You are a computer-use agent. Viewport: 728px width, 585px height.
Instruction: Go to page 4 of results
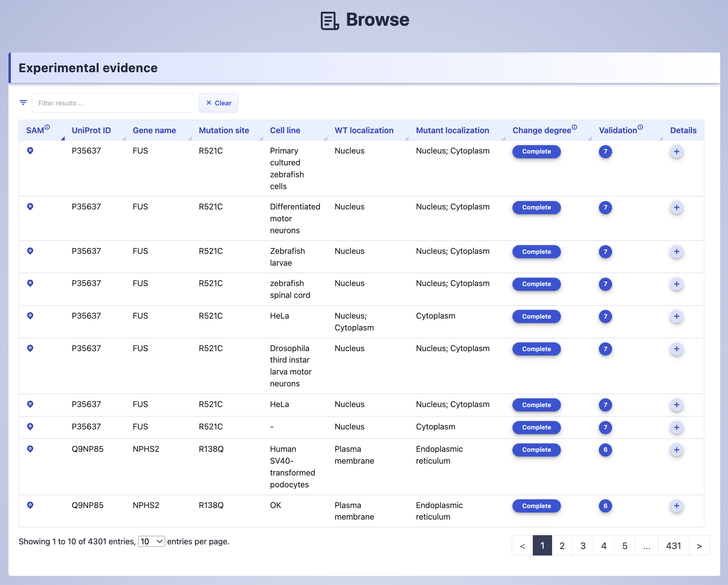pyautogui.click(x=604, y=546)
